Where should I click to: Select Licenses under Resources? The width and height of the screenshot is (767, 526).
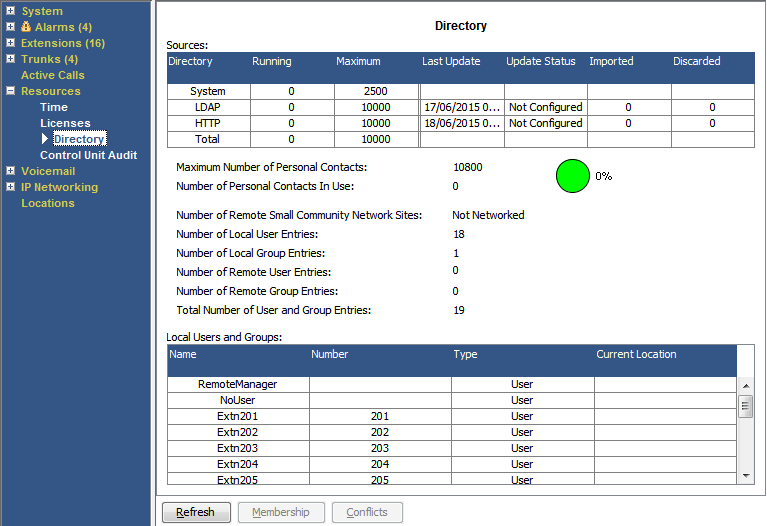point(66,123)
